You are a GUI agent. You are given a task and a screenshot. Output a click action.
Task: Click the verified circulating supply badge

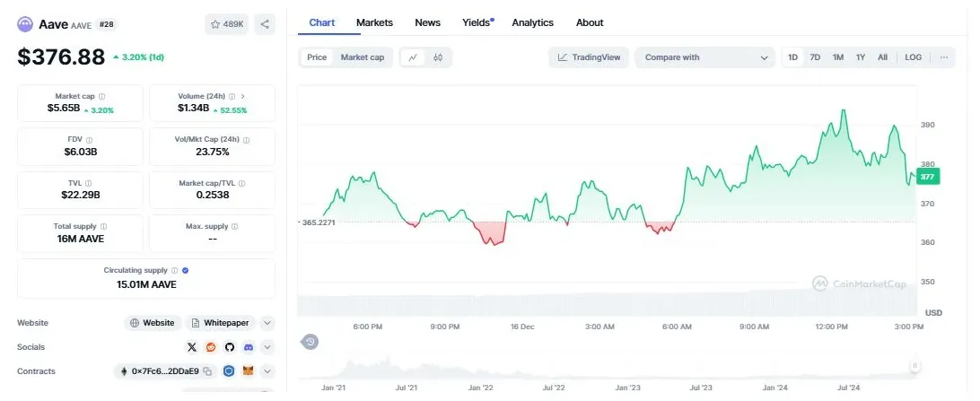(186, 270)
